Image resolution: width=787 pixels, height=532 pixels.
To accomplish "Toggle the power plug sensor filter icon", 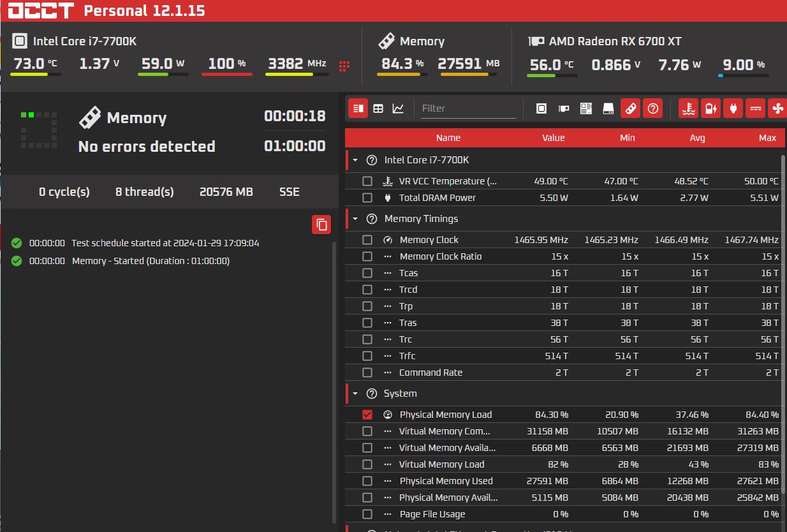I will pyautogui.click(x=733, y=108).
